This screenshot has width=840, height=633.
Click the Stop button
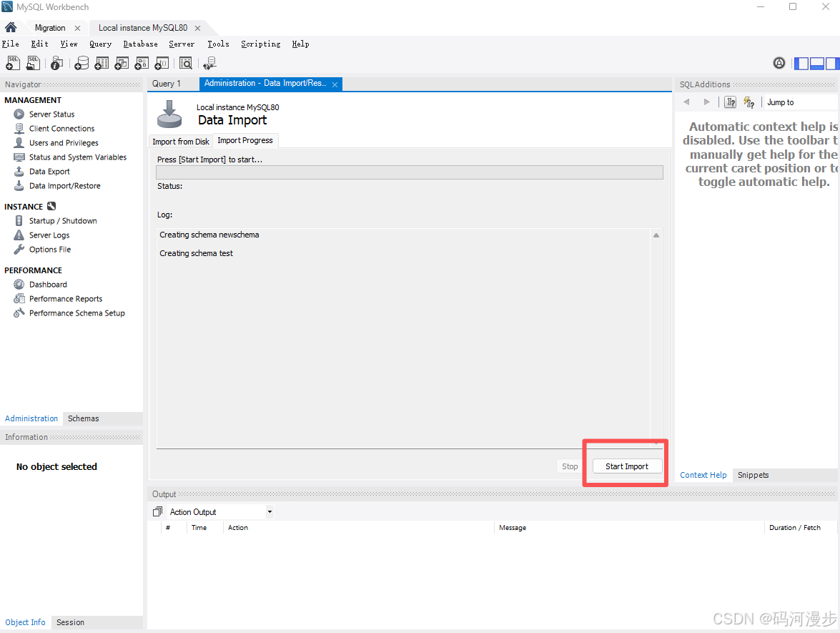[570, 466]
